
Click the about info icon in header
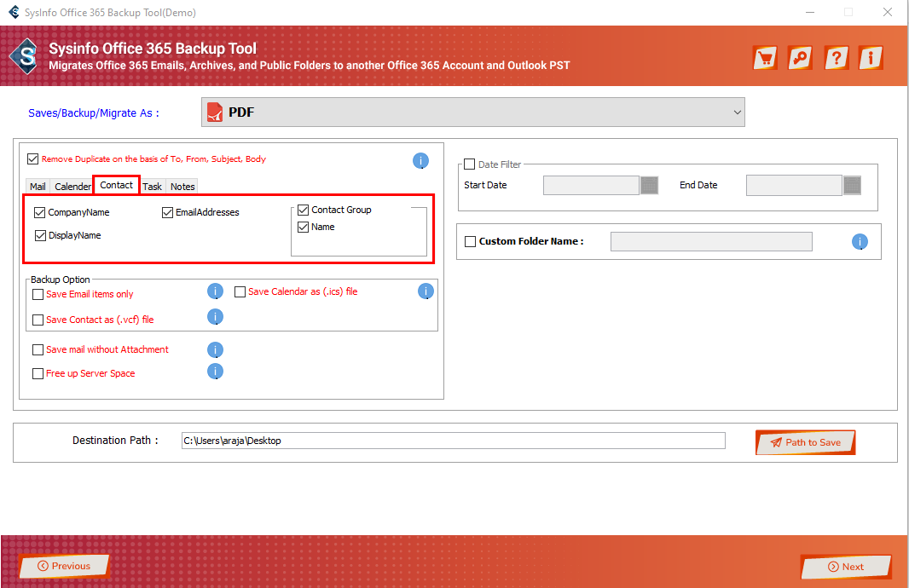pyautogui.click(x=871, y=58)
